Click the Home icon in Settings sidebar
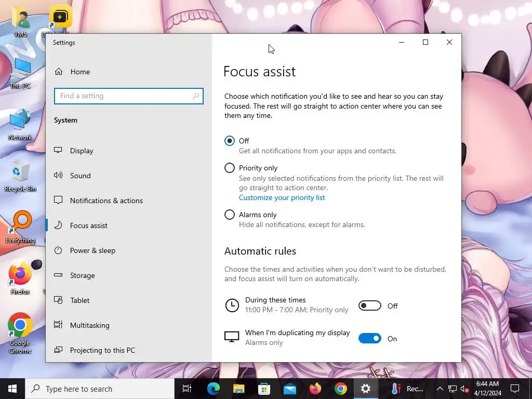The width and height of the screenshot is (532, 399). [x=59, y=72]
